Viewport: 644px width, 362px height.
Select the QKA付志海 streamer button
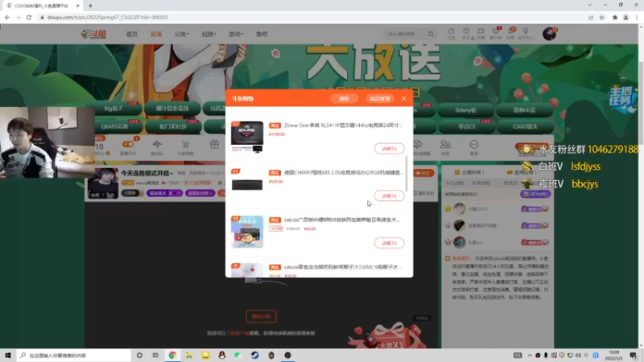pos(114,126)
